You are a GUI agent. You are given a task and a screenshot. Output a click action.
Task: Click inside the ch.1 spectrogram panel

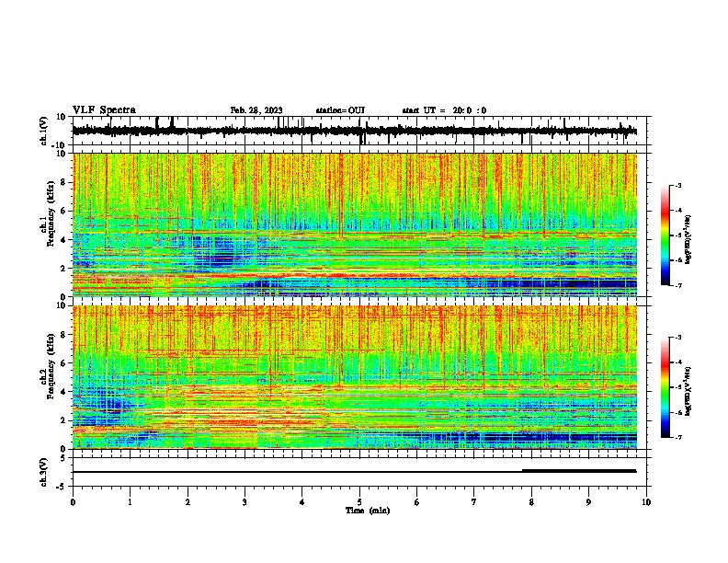tap(355, 224)
